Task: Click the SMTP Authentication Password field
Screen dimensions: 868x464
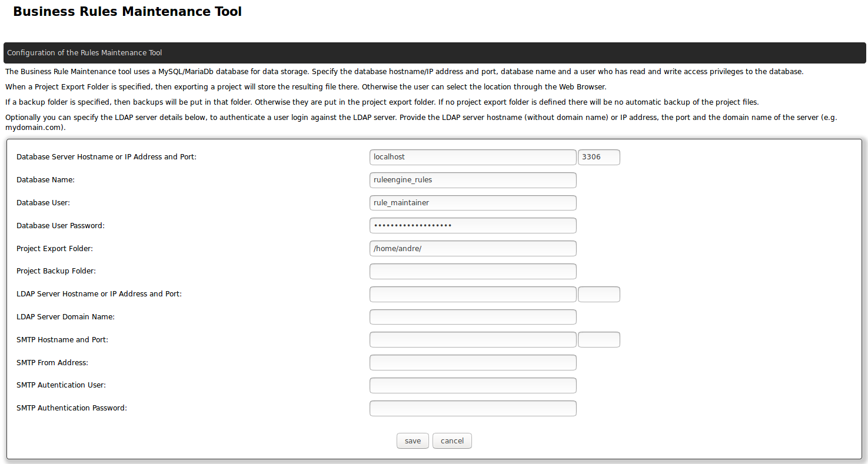Action: click(473, 408)
